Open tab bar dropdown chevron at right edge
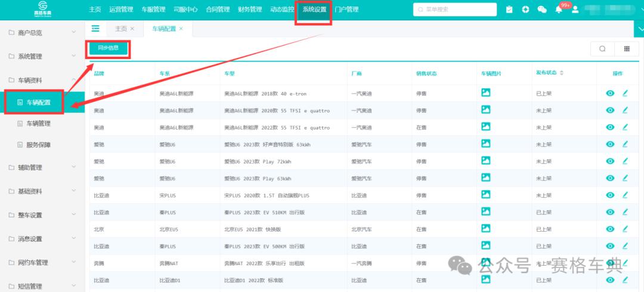Viewport: 644px width, 292px height. (x=639, y=29)
